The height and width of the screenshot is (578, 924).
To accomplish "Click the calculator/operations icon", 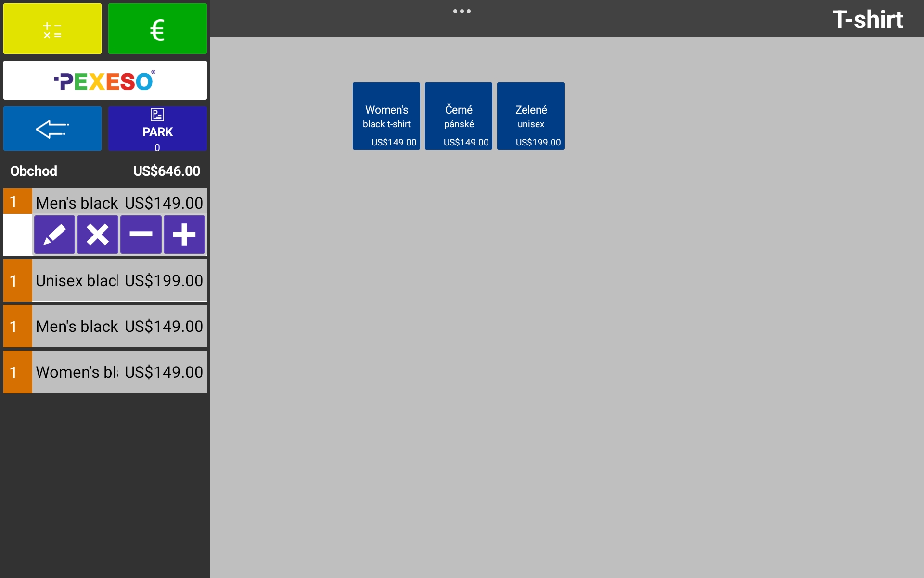I will [52, 29].
